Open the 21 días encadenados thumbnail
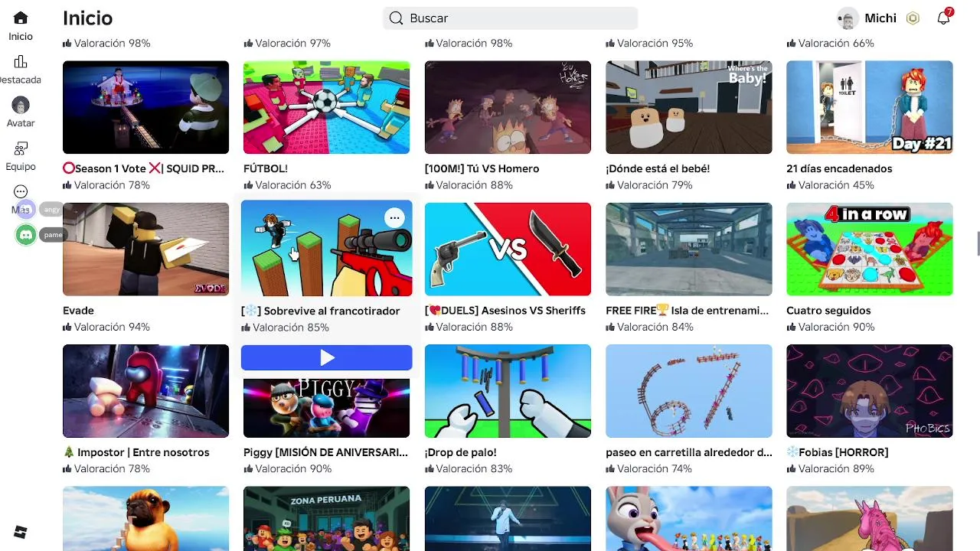Screen dimensions: 980x551 coord(870,107)
